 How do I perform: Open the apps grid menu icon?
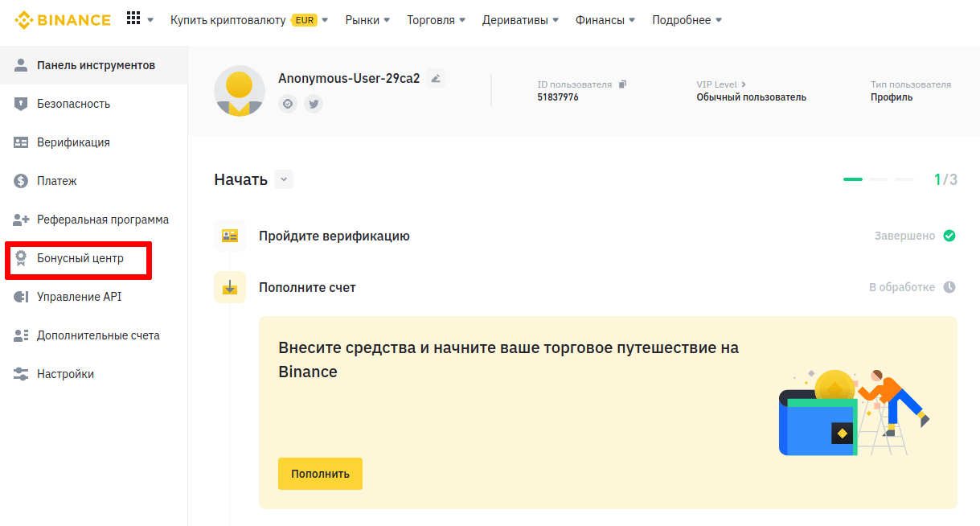tap(133, 19)
